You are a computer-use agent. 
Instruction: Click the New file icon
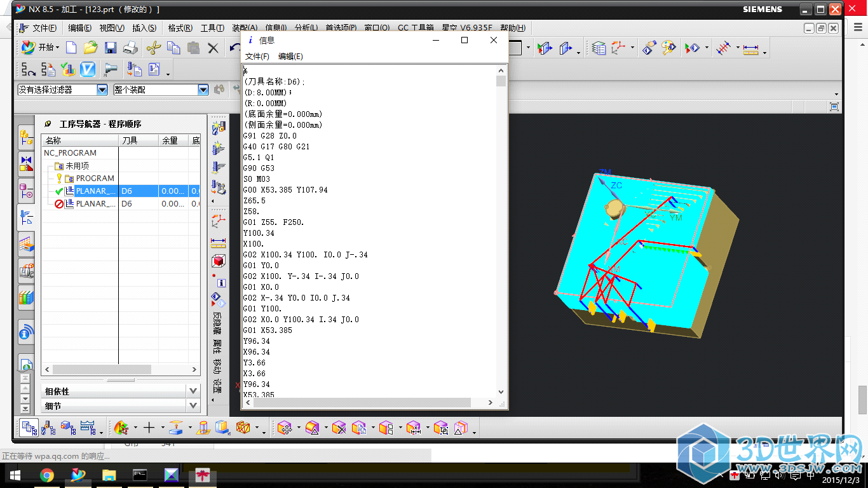click(71, 48)
